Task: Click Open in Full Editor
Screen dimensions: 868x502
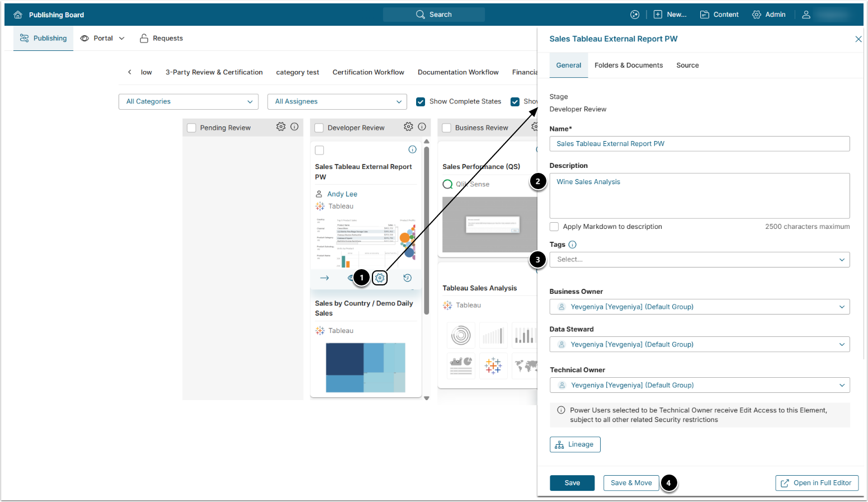Action: [x=817, y=483]
